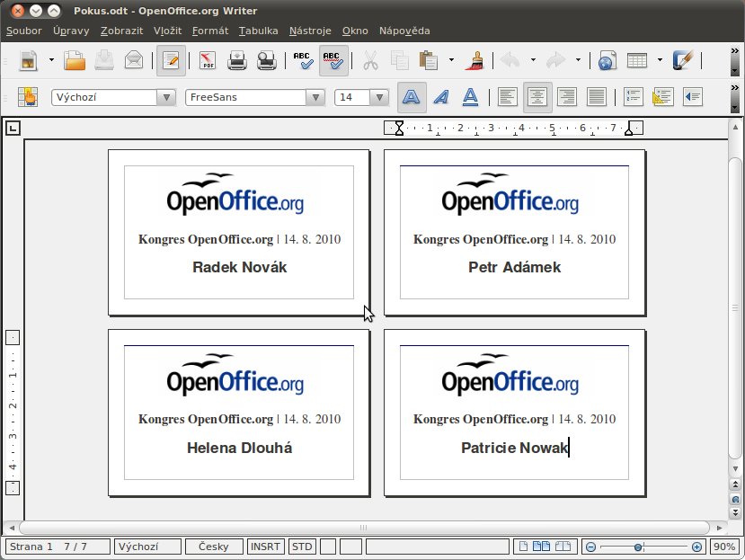This screenshot has height=560, width=745.
Task: Click inside the font size field
Action: point(352,97)
